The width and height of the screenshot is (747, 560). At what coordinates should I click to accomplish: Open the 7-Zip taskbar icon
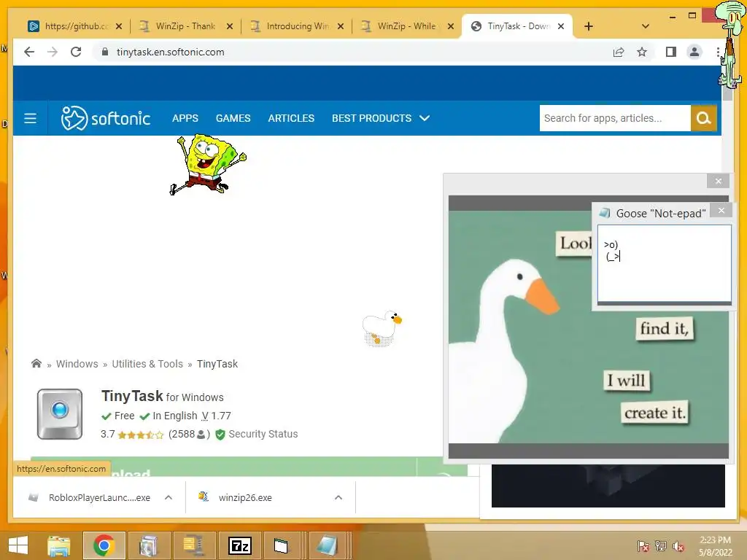pyautogui.click(x=239, y=545)
